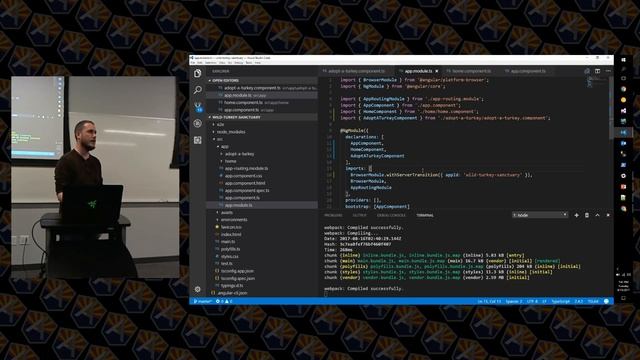Open the Manage gear in activity bar
Viewport: 640px width, 360px height.
(198, 289)
